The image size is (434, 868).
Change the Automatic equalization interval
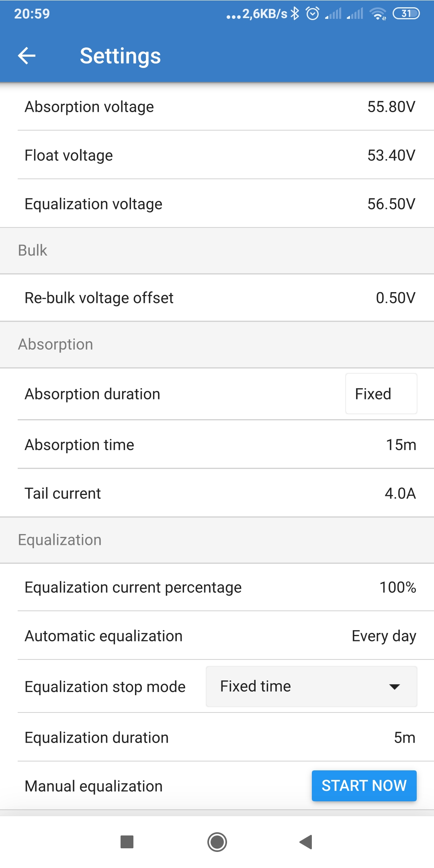217,636
